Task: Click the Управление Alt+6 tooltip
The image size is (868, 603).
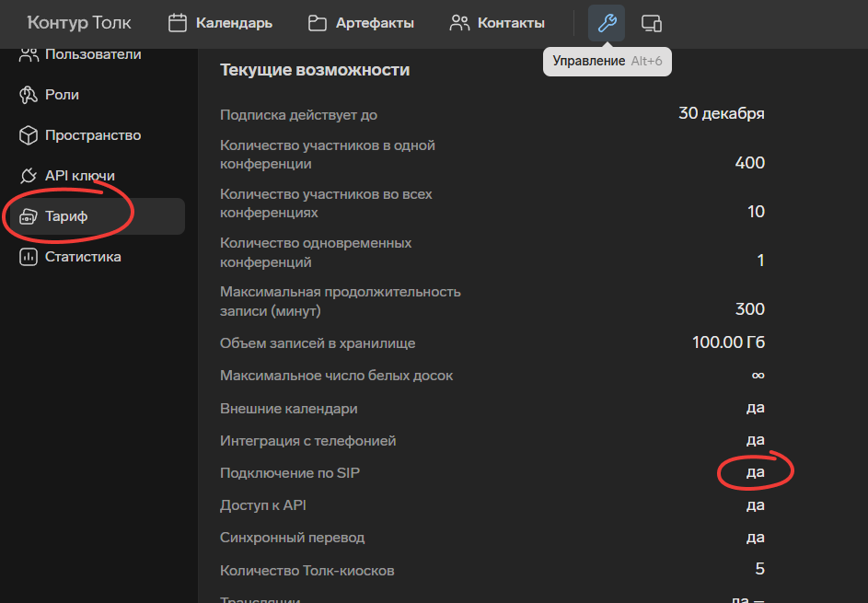Action: coord(608,62)
